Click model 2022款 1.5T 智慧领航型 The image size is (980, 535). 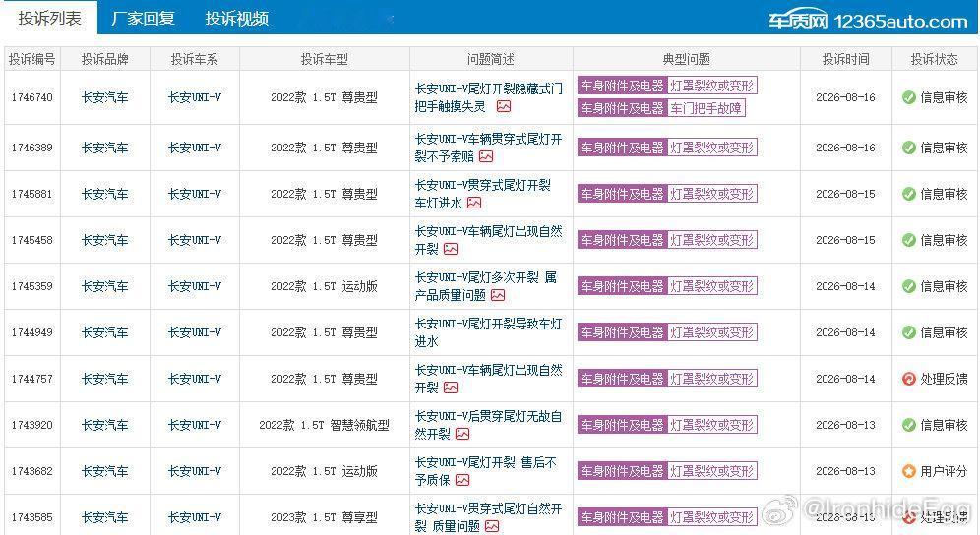[x=325, y=425]
